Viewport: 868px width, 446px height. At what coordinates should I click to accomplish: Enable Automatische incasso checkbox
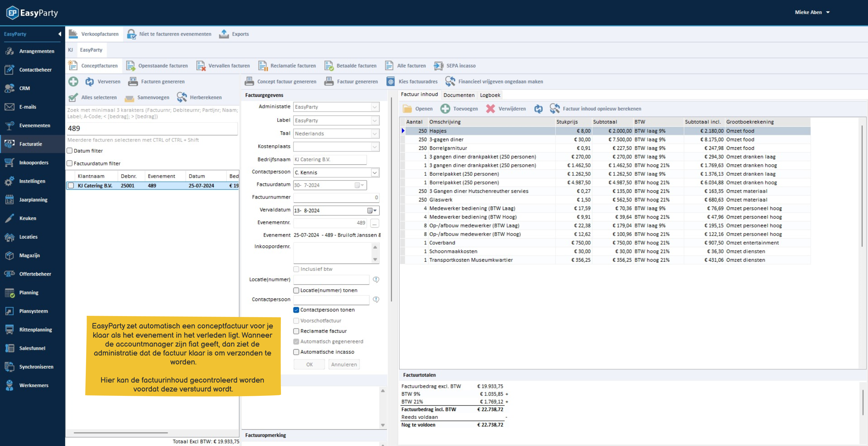click(296, 352)
